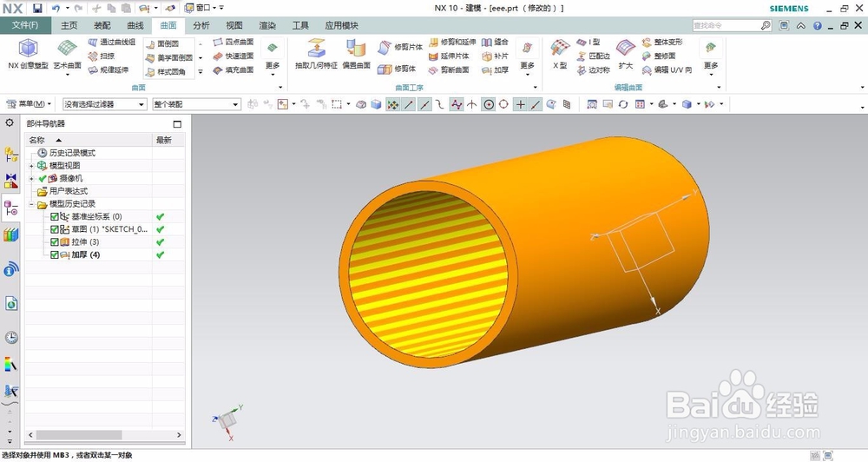Select 样式圆角 tool

(x=166, y=72)
